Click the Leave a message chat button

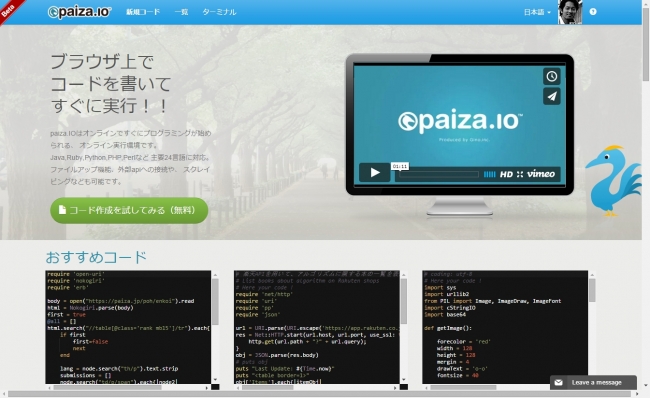tap(593, 382)
